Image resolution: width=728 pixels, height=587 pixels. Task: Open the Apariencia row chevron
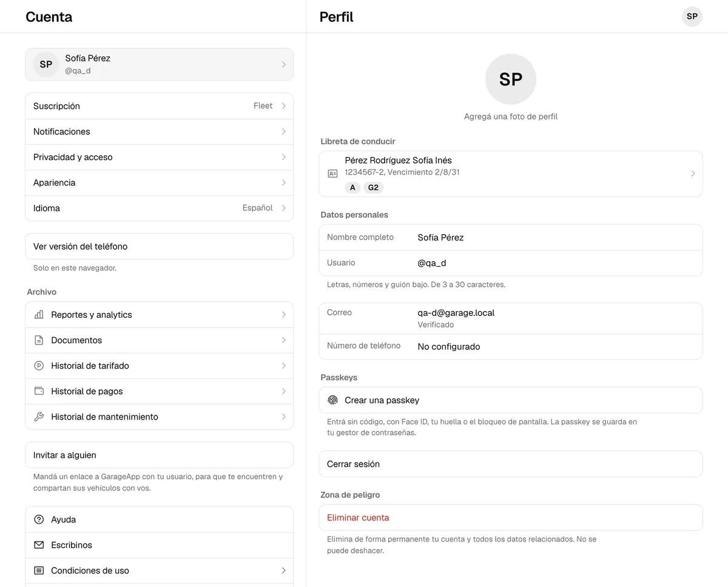[283, 183]
